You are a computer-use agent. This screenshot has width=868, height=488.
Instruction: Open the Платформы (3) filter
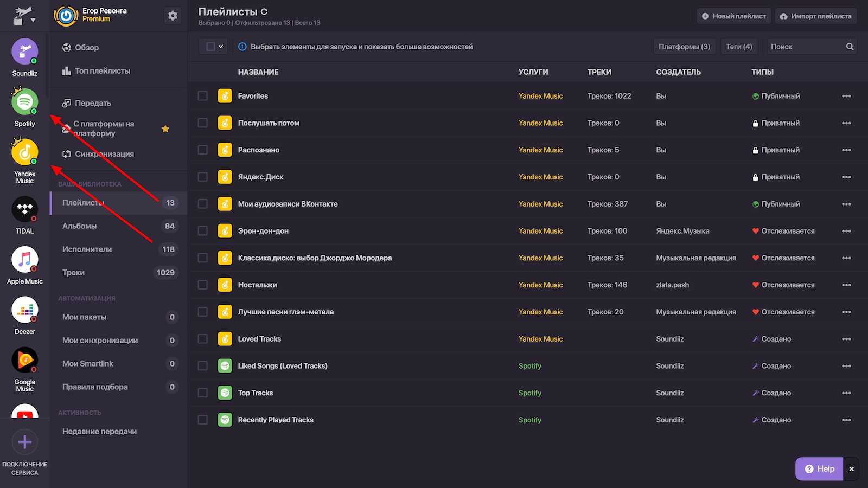pyautogui.click(x=684, y=47)
